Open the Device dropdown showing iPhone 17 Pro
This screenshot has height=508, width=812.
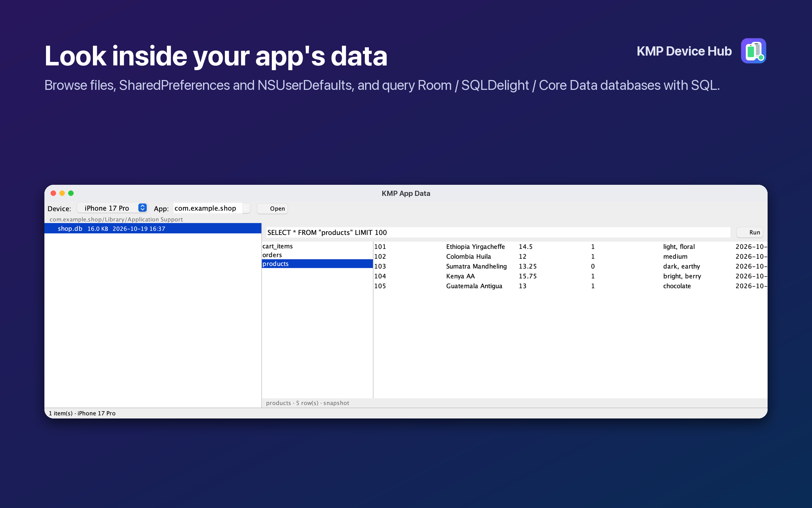click(112, 208)
